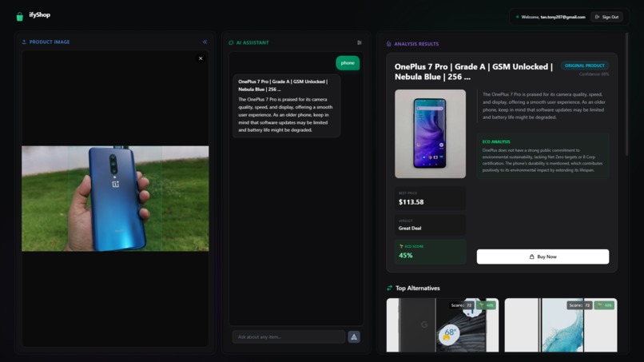Click the Score 72 badge on Pixel card
The height and width of the screenshot is (362, 644).
point(461,305)
